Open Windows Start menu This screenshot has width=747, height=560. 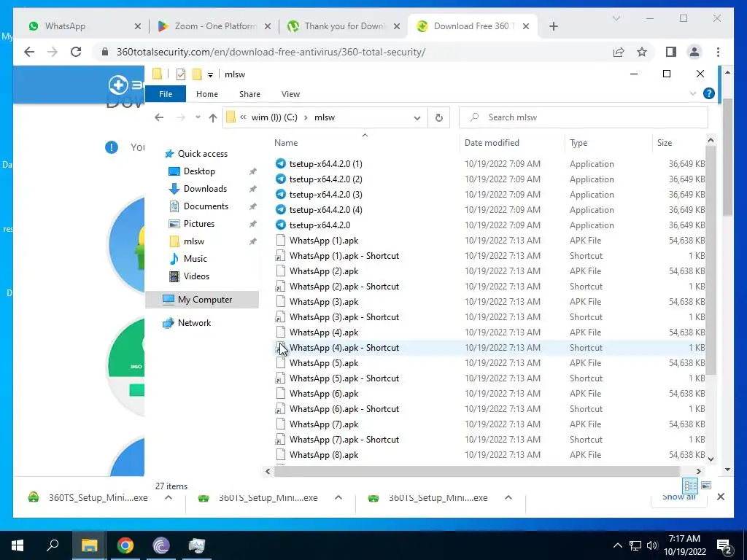coord(18,545)
